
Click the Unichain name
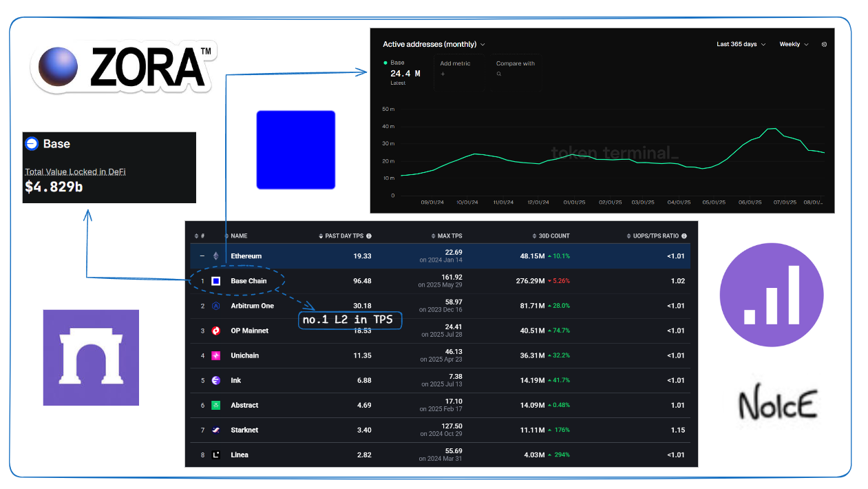tap(244, 355)
